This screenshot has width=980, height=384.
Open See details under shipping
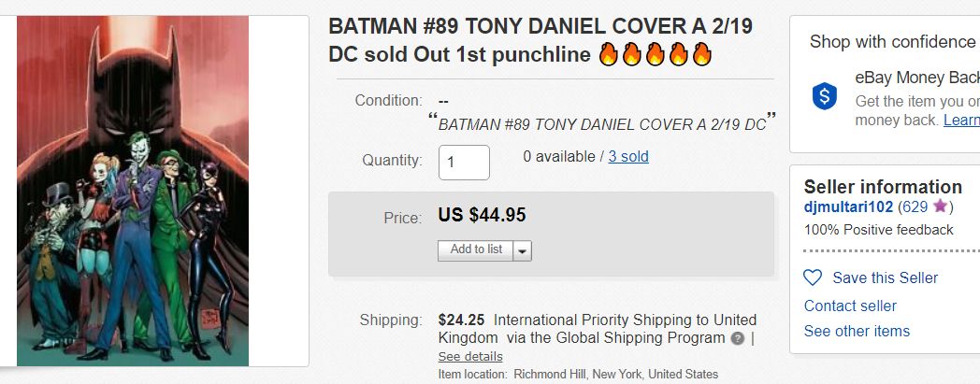470,356
